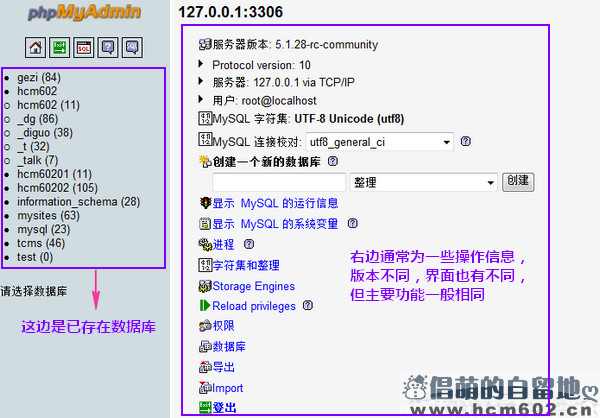Select the _t (32) database

click(x=33, y=146)
